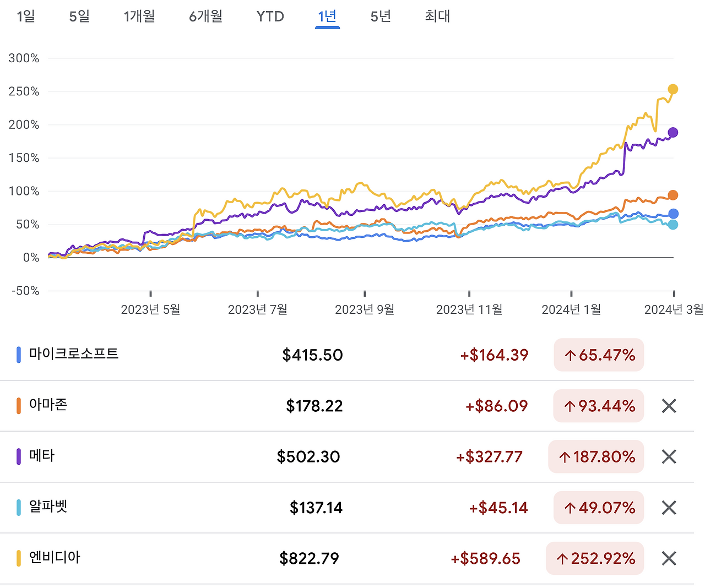The height and width of the screenshot is (588, 705).
Task: Click the 187.80% change badge for 메타
Action: [x=596, y=457]
